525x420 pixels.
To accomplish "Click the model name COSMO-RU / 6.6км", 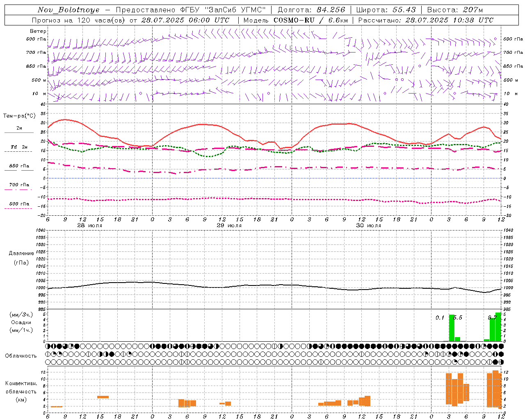I will point(311,20).
